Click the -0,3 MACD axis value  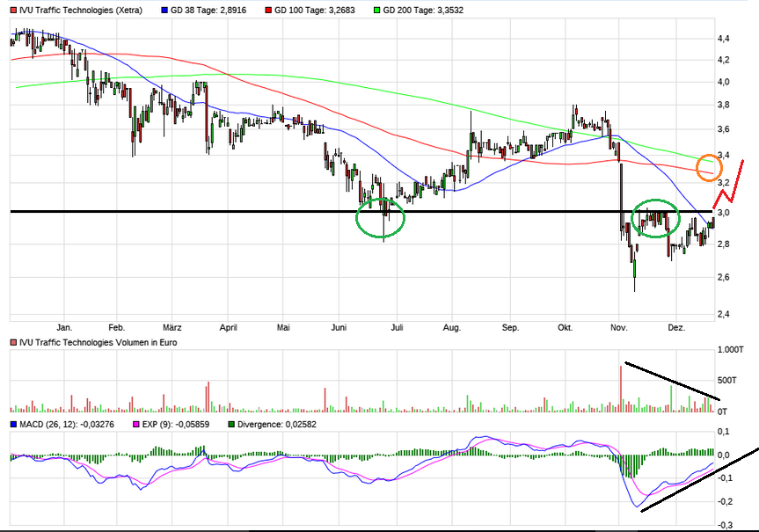(725, 525)
